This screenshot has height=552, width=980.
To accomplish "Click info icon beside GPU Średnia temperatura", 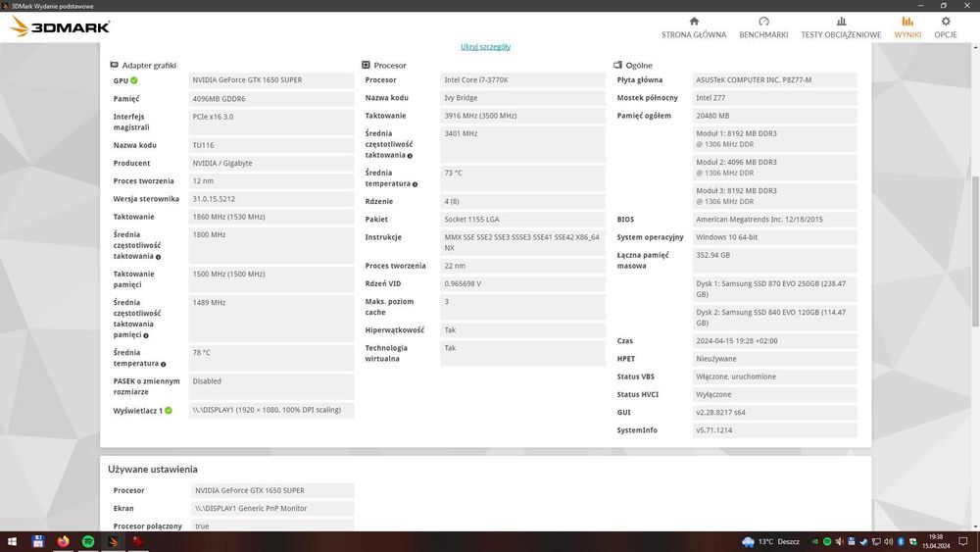I will coord(163,365).
